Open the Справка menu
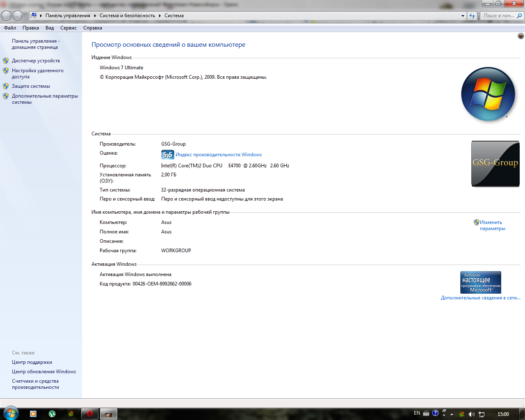This screenshot has height=420, width=525. point(93,28)
